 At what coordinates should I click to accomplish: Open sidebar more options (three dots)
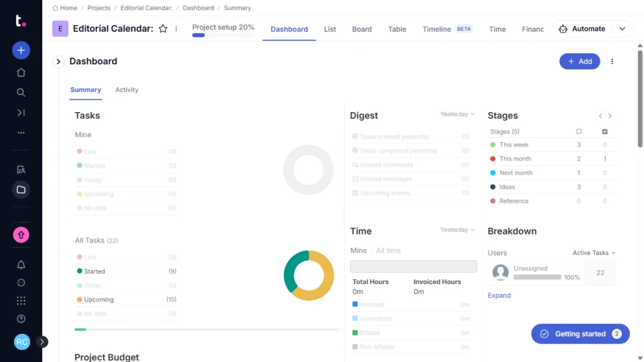point(21,133)
